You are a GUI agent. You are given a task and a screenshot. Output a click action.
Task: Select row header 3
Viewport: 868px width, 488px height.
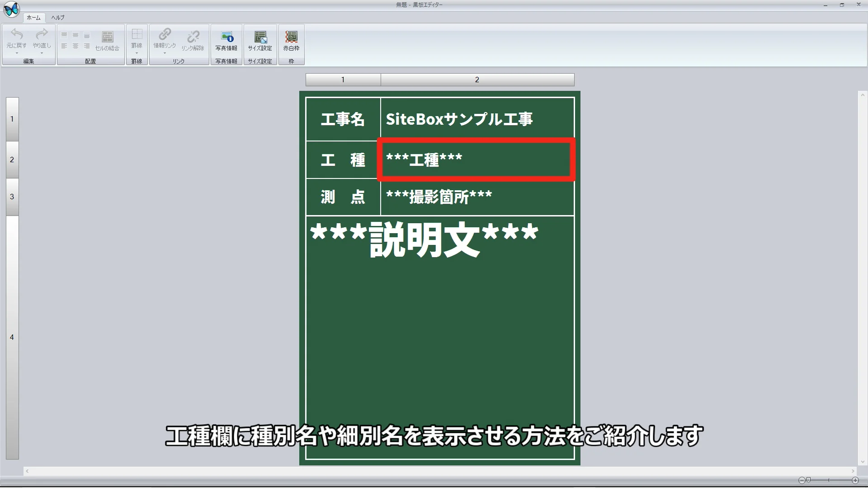(x=12, y=197)
